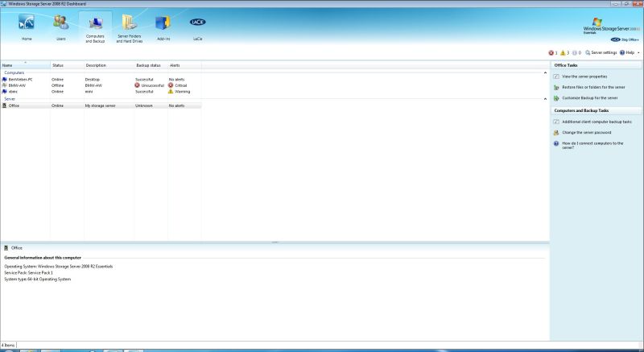Open Additional client computer backup tasks

[597, 122]
